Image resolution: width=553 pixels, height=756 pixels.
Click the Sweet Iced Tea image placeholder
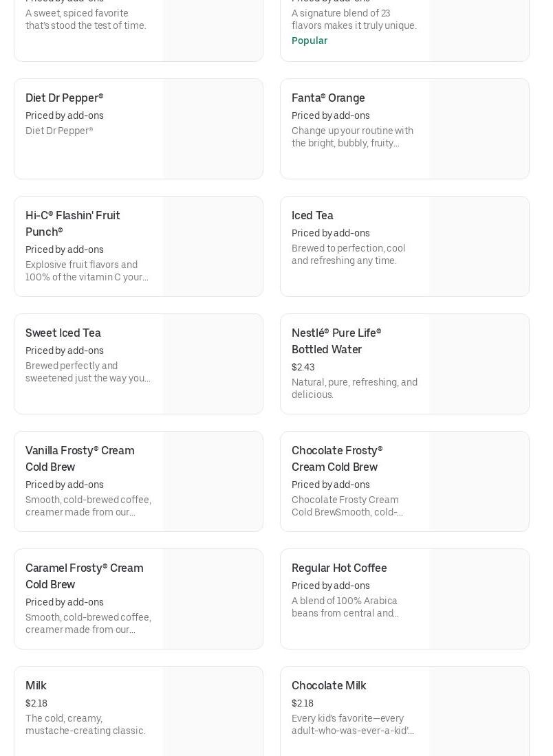pyautogui.click(x=213, y=364)
